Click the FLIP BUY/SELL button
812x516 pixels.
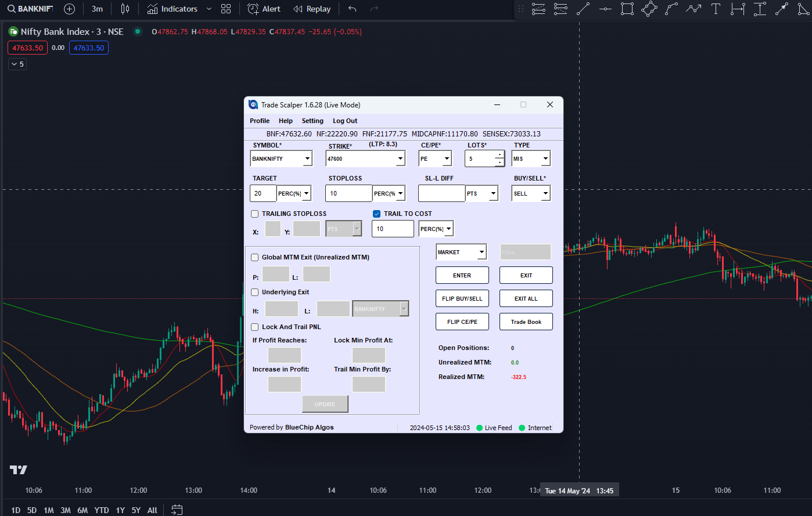(x=462, y=298)
